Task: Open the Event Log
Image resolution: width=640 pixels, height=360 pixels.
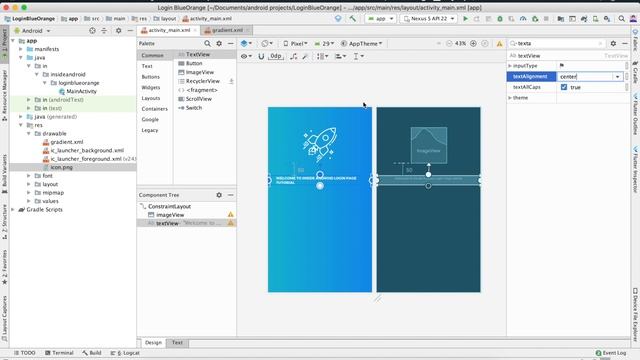Action: (611, 353)
